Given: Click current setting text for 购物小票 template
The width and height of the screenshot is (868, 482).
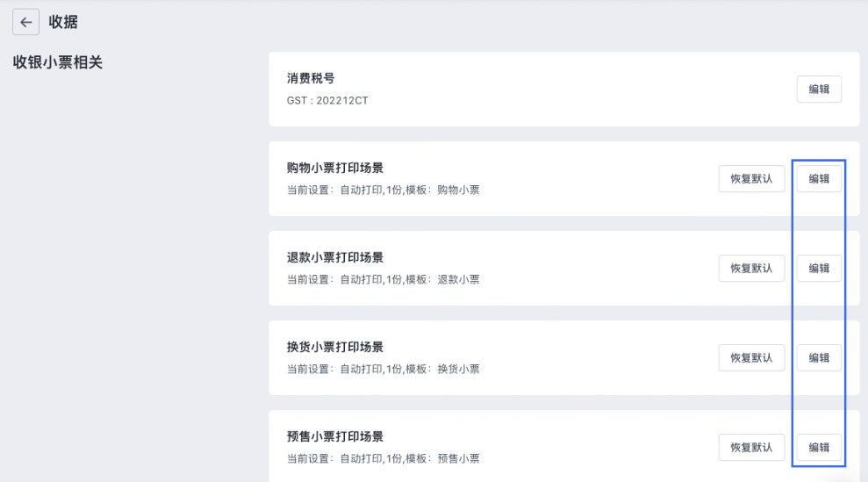Looking at the screenshot, I should [383, 190].
